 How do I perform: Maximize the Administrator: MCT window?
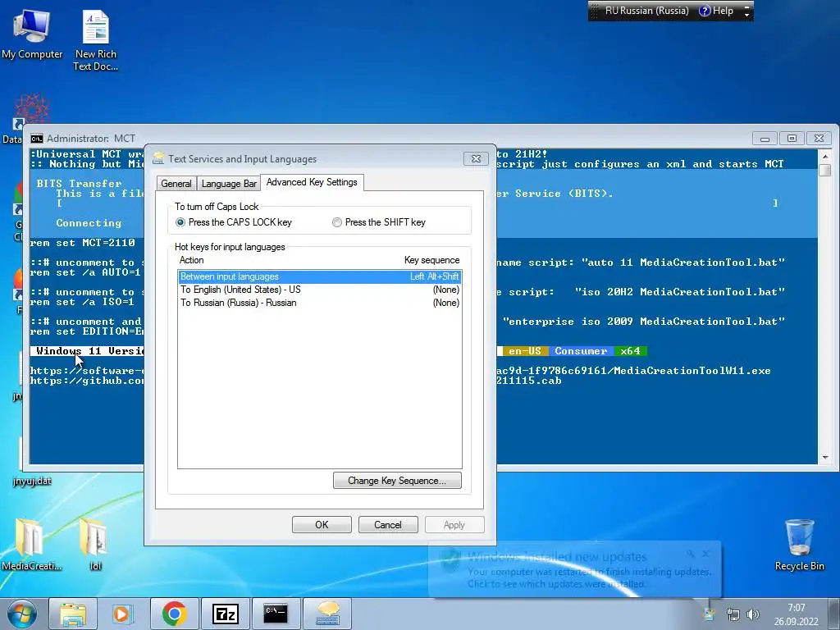point(792,138)
